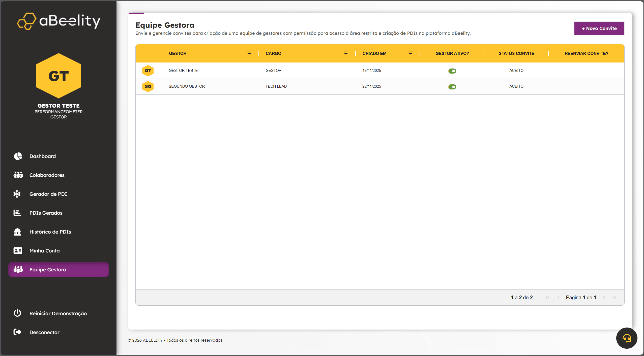644x356 pixels.
Task: Open the CRIADO EM column filter menu
Action: click(410, 53)
